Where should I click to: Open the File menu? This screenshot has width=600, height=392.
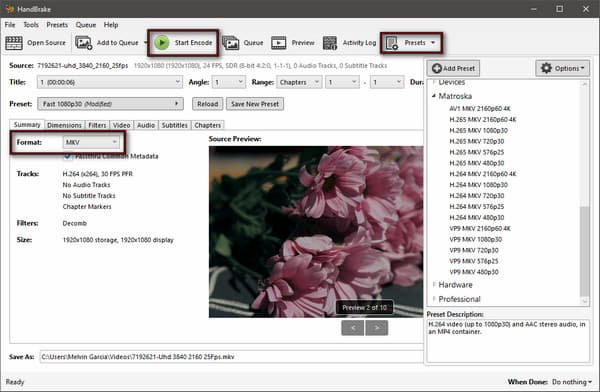(x=10, y=25)
